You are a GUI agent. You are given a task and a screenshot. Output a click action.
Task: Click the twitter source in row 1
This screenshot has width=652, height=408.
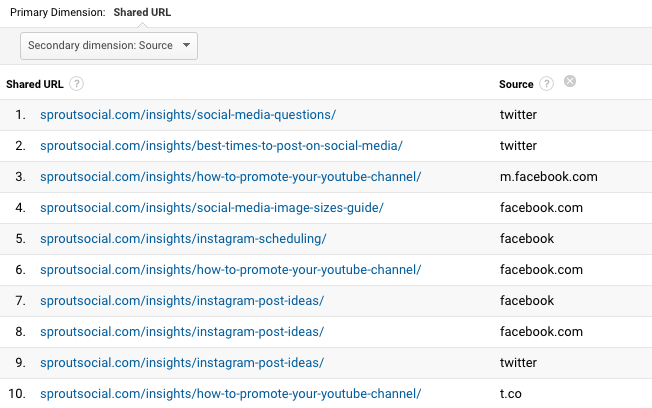pos(518,115)
